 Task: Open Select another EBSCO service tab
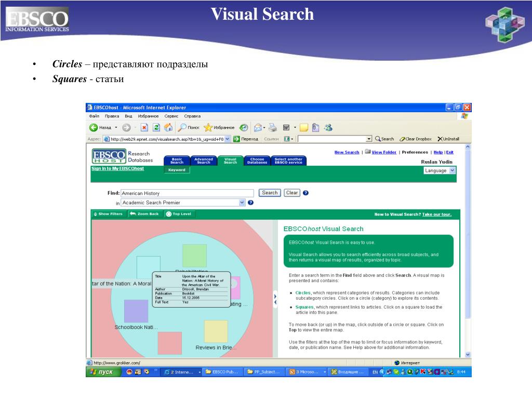click(288, 161)
